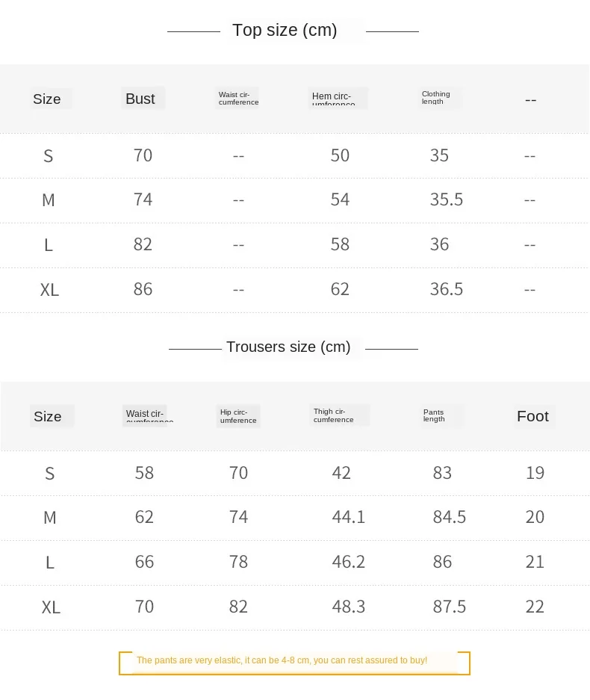Select the Bust column header
590x700 pixels.
click(x=140, y=99)
